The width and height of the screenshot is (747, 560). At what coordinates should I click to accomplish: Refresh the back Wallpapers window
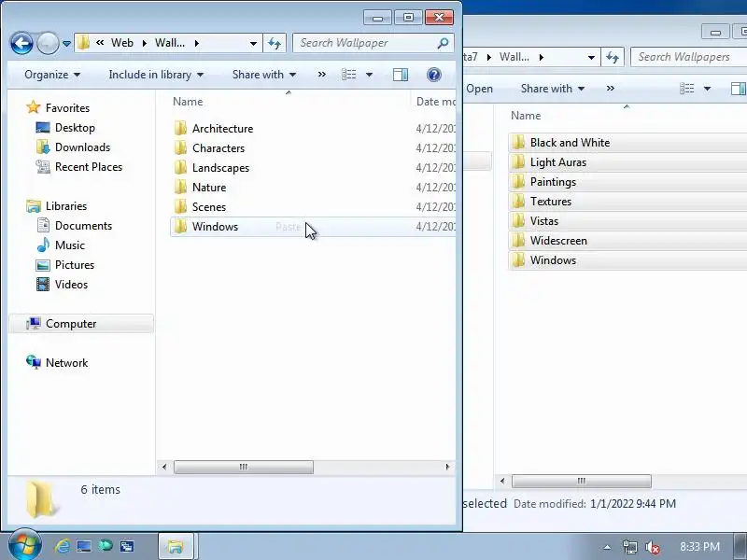613,57
